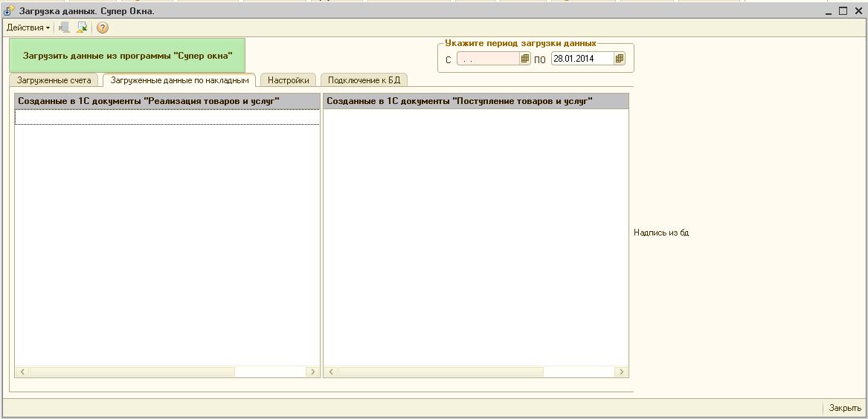Click the end date field 28.01.2014

tap(582, 59)
